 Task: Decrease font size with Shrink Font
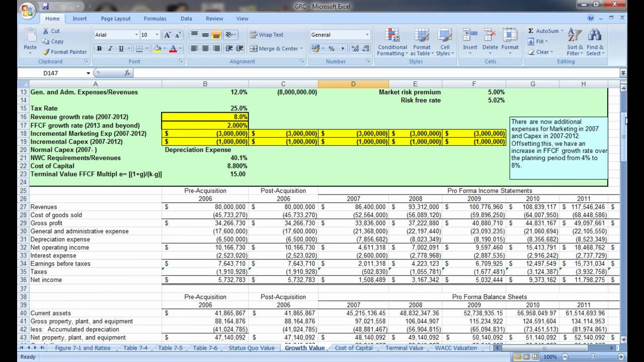coord(178,35)
